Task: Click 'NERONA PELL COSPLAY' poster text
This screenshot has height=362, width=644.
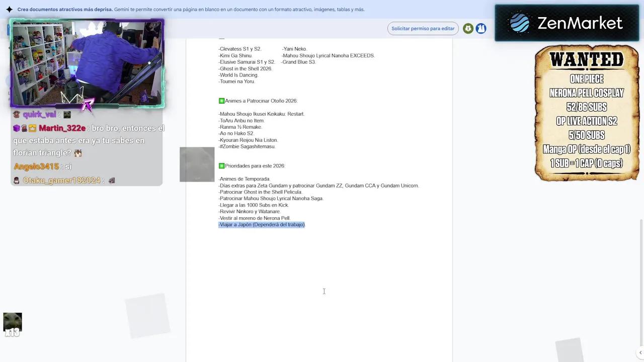Action: point(587,93)
